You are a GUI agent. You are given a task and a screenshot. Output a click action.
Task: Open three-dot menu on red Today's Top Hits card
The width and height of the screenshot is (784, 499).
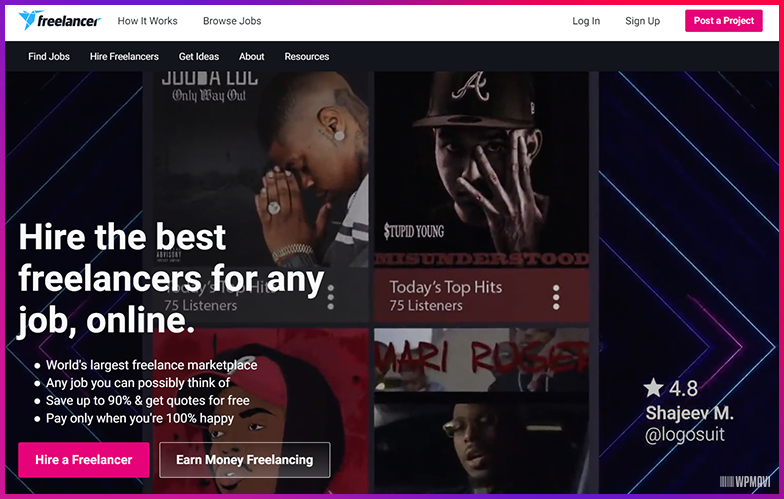(556, 298)
